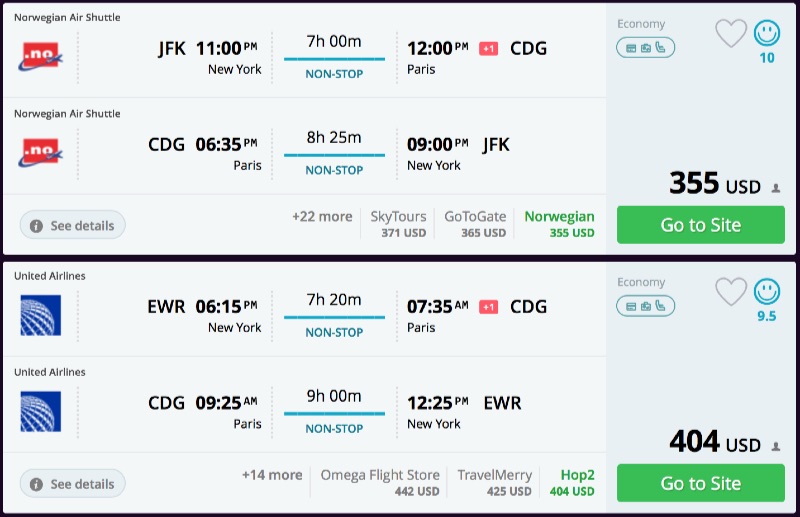Click United logo on EWR departure row
The width and height of the screenshot is (800, 517).
coord(40,315)
